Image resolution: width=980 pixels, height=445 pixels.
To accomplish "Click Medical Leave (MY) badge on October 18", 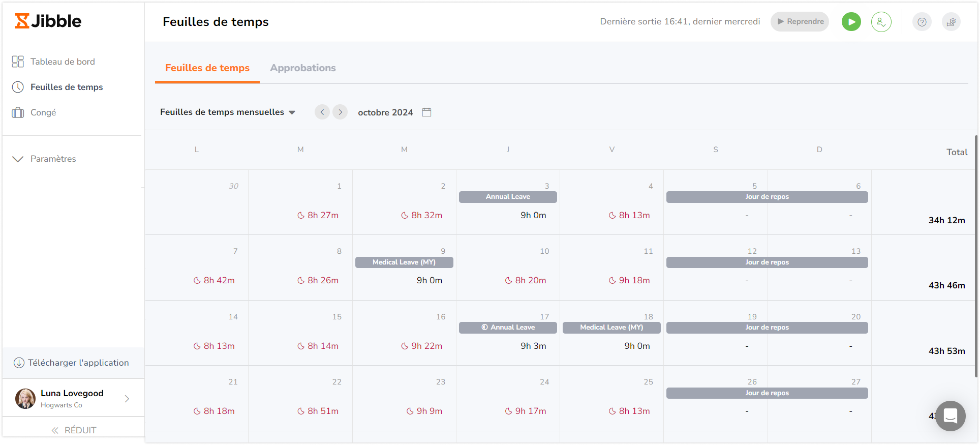I will pos(611,328).
